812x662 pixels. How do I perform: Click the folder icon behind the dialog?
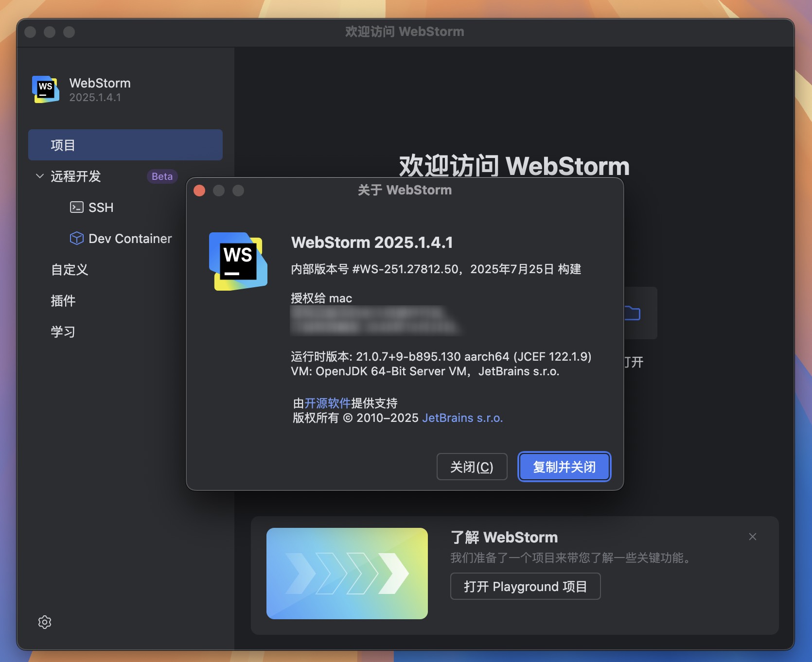coord(632,314)
